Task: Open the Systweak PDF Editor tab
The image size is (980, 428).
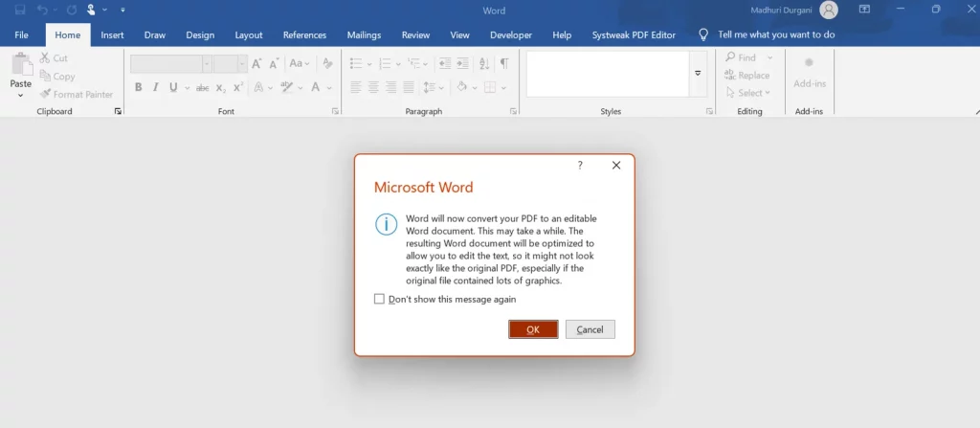Action: (x=634, y=35)
